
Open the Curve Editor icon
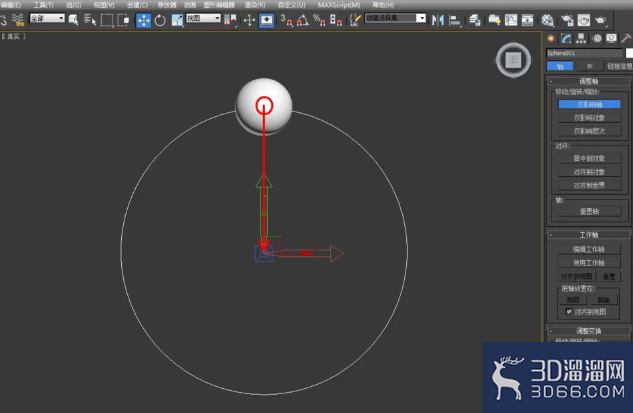coord(511,20)
